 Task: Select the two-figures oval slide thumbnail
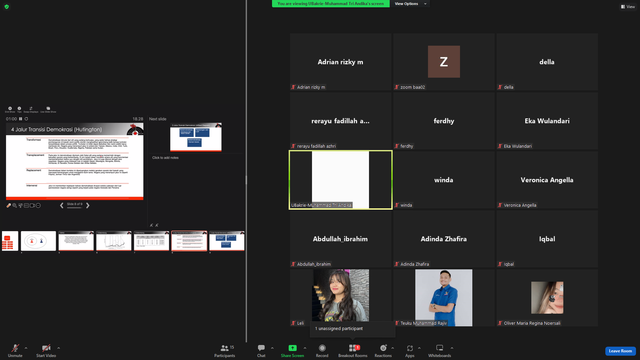click(x=38, y=241)
